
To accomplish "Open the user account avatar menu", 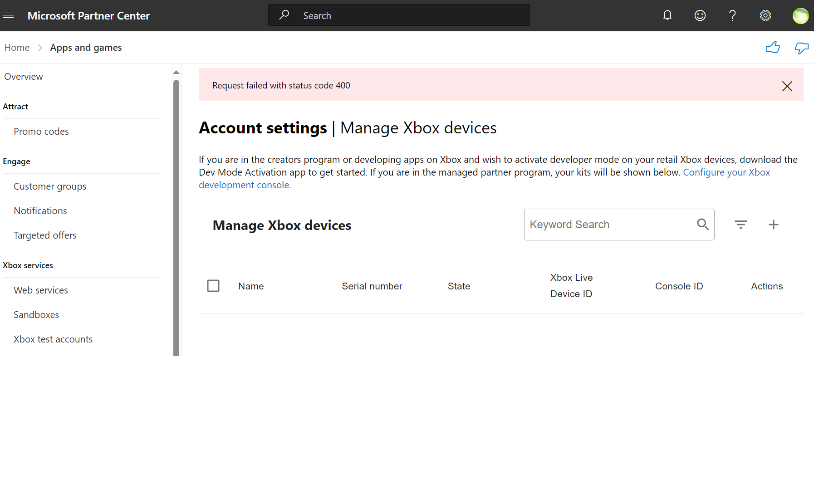I will point(800,15).
